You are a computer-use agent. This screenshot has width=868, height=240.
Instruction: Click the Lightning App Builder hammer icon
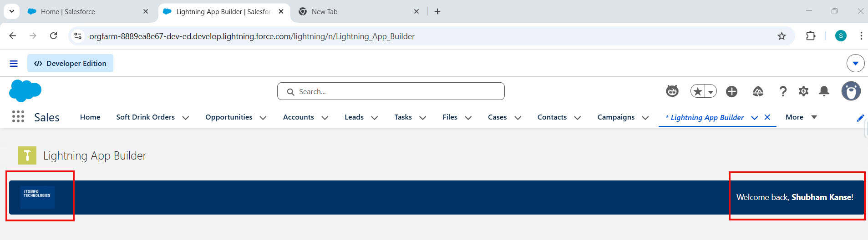pyautogui.click(x=27, y=155)
